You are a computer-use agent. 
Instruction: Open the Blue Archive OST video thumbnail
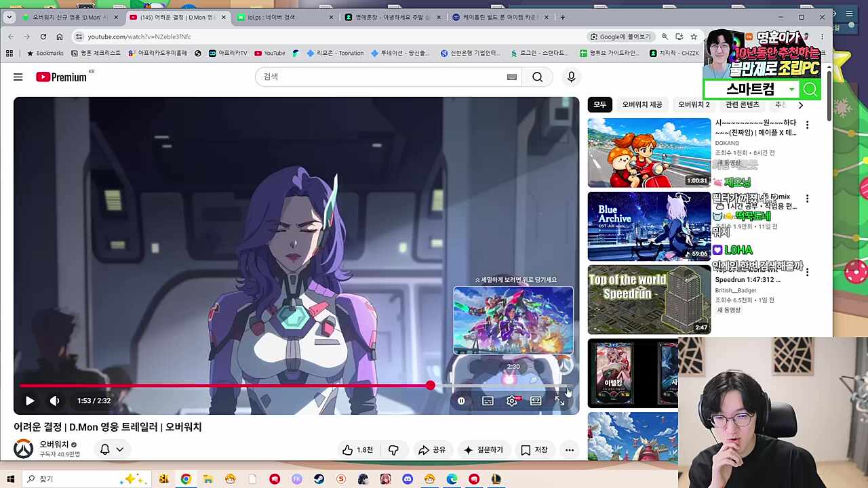coord(649,226)
